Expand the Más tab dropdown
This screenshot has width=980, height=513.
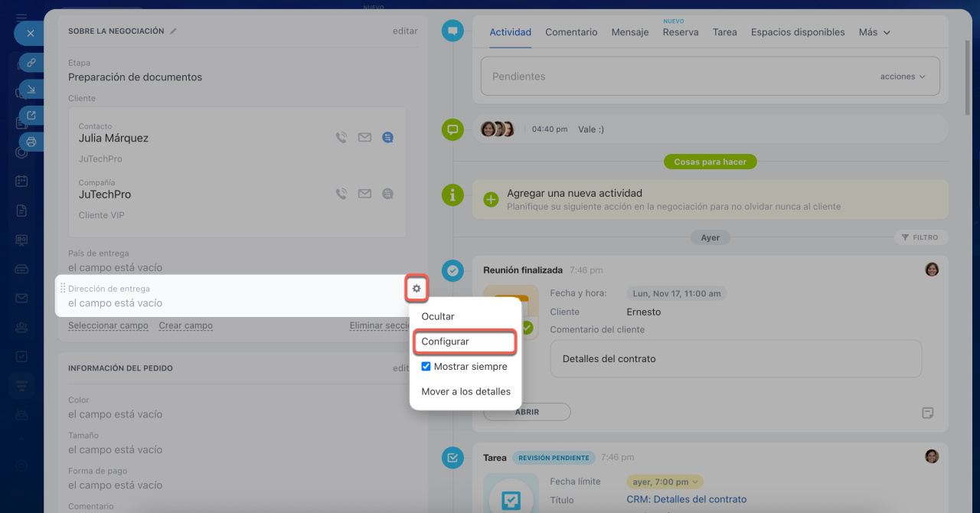874,32
